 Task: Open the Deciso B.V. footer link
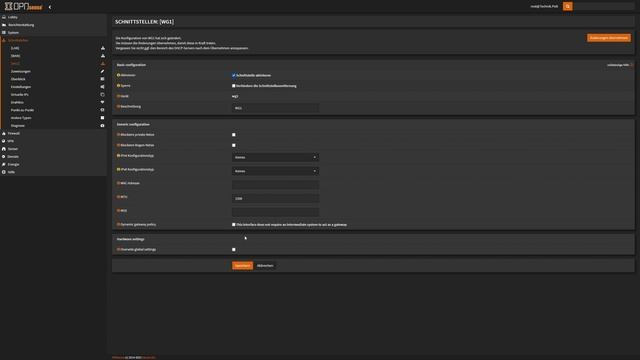149,358
